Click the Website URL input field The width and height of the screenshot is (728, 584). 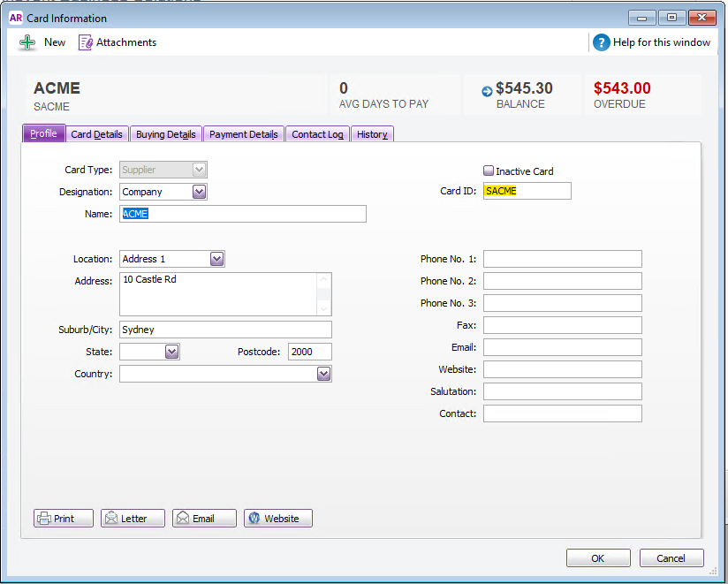tap(563, 369)
